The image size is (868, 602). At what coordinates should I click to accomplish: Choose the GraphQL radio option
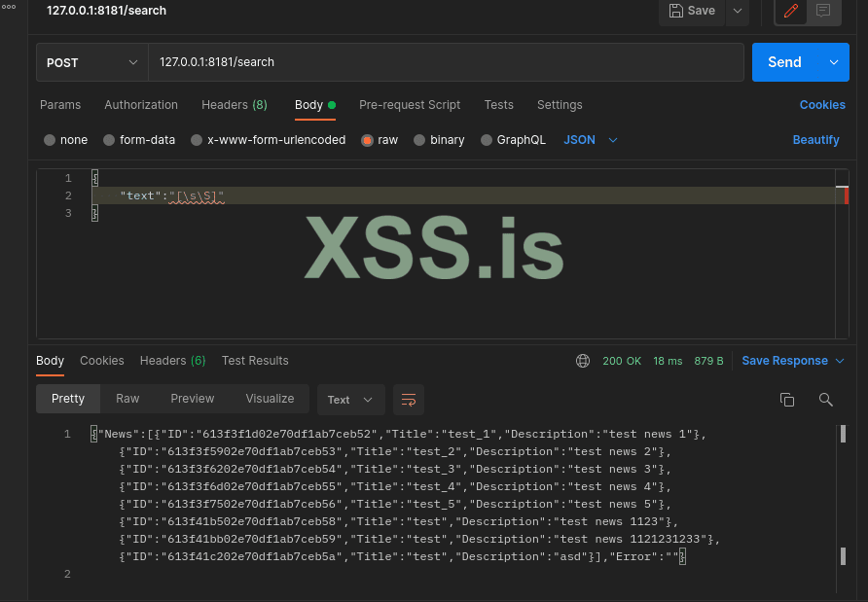[x=487, y=140]
